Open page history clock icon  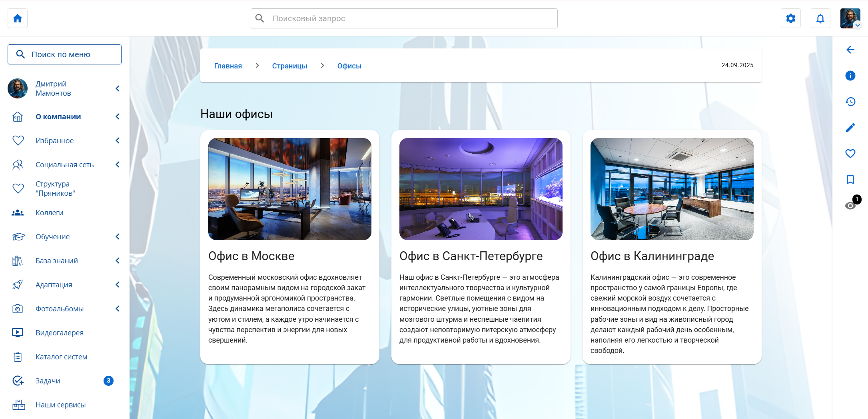[850, 102]
